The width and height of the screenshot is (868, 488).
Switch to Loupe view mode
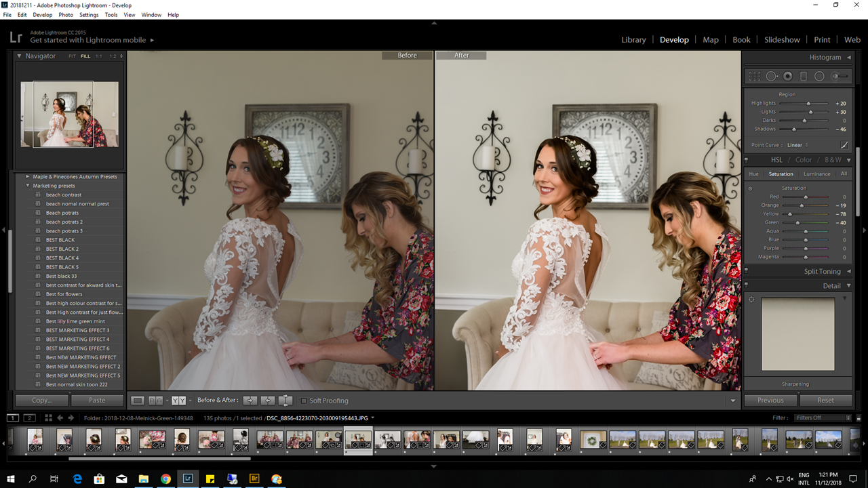click(x=138, y=401)
